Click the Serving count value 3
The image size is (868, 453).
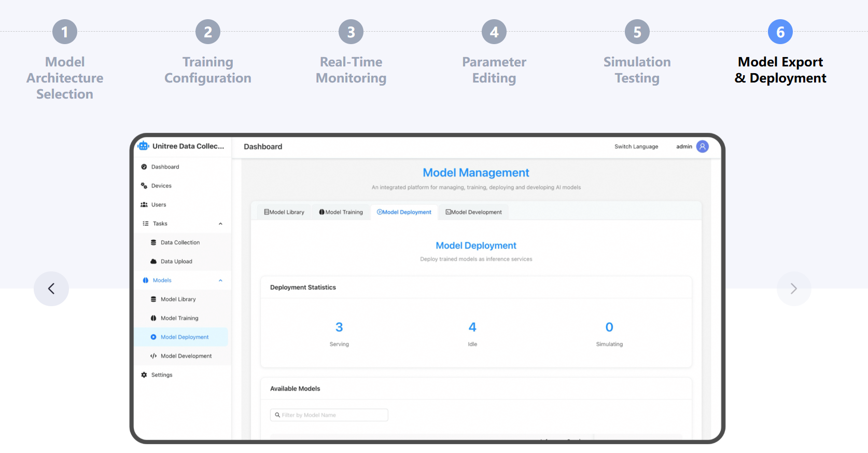tap(339, 327)
